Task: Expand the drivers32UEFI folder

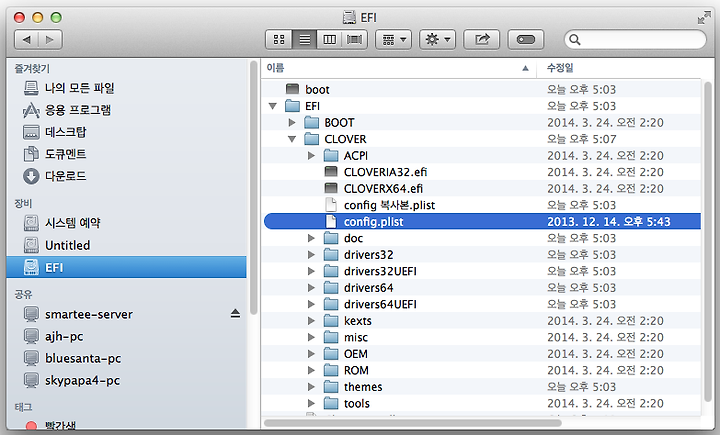Action: tap(311, 271)
